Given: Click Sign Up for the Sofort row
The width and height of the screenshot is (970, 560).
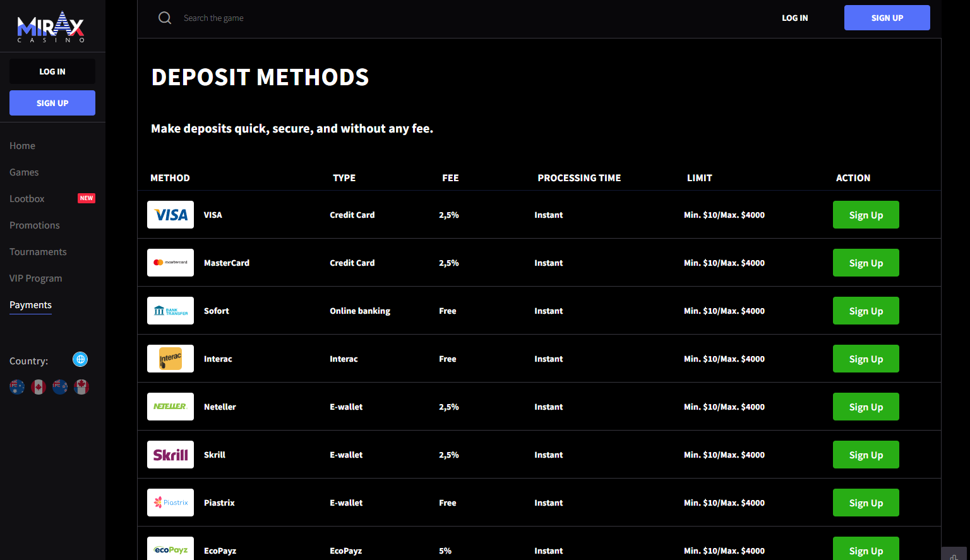Looking at the screenshot, I should pos(866,311).
